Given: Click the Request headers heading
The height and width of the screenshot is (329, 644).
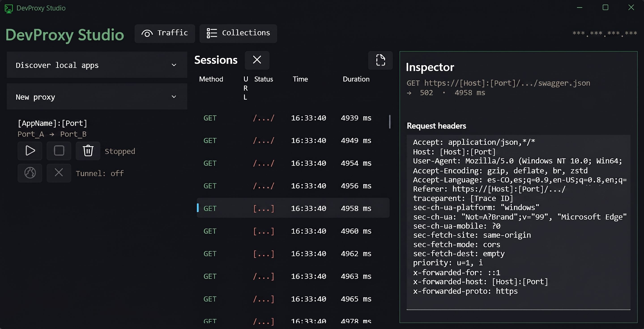Looking at the screenshot, I should pos(436,126).
